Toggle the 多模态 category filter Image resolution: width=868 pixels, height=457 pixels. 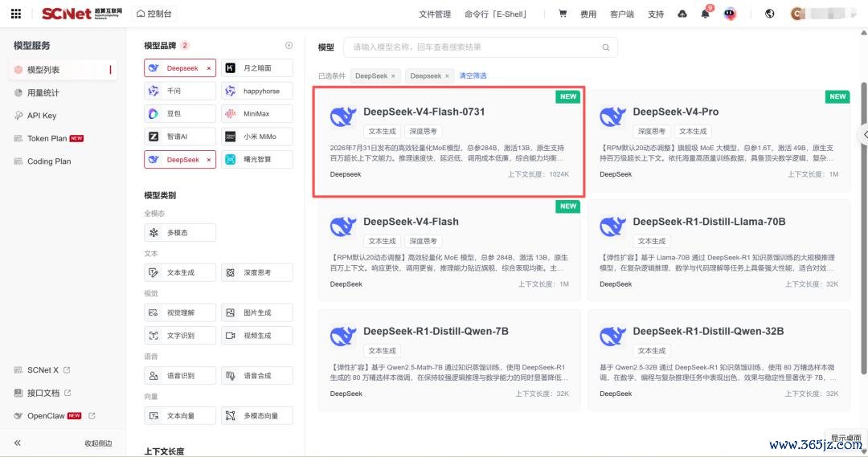click(180, 232)
